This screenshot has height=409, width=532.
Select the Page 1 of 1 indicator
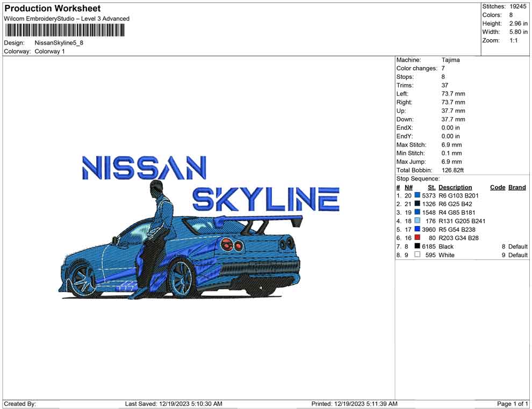pos(512,404)
